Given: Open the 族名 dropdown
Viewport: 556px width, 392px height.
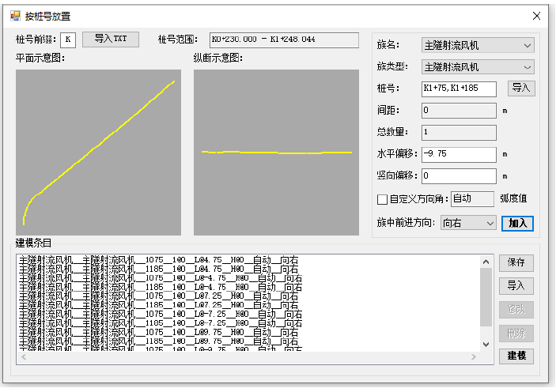Looking at the screenshot, I should pyautogui.click(x=478, y=45).
